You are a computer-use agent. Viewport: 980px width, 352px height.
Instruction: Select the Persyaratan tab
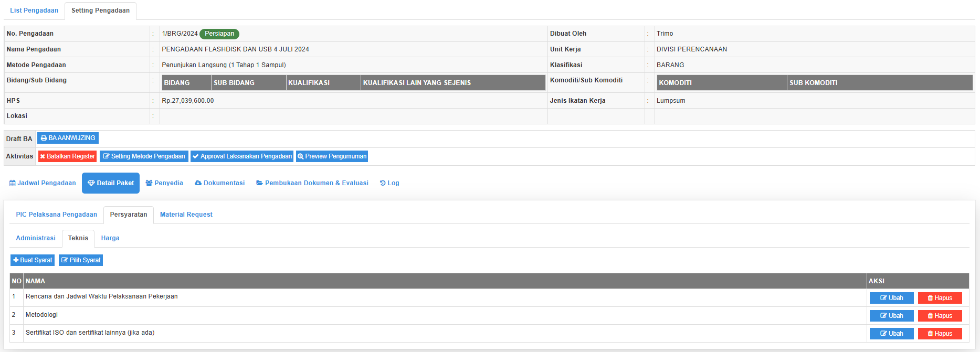tap(129, 215)
